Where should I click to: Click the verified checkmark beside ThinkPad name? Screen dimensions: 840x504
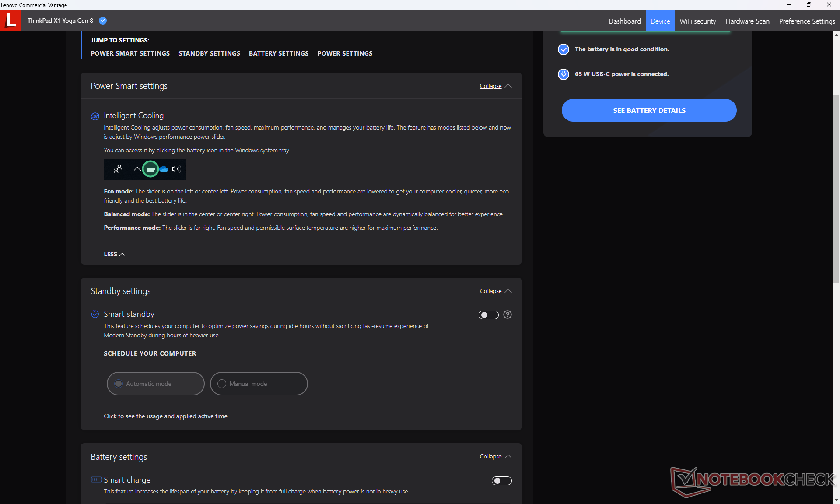point(103,21)
